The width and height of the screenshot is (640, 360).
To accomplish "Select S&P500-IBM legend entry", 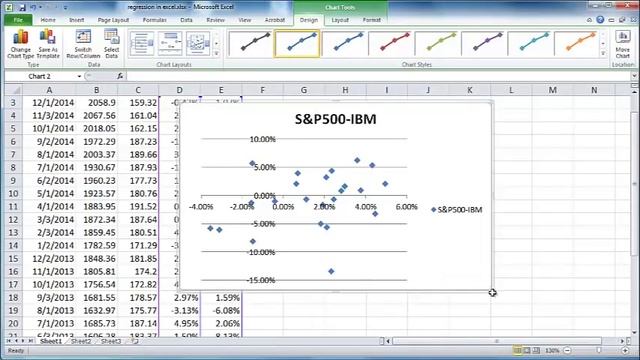I will [457, 210].
